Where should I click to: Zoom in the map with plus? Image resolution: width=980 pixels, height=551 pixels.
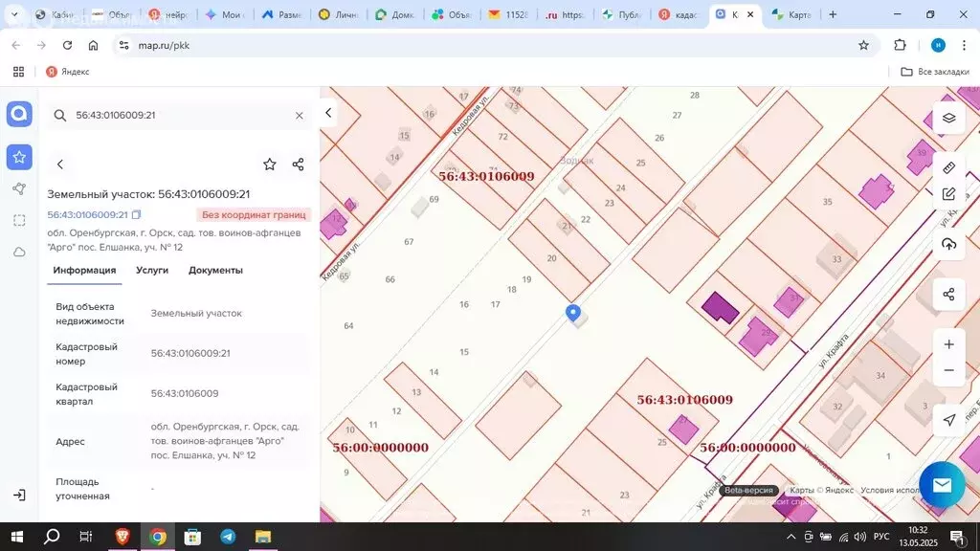pyautogui.click(x=948, y=344)
